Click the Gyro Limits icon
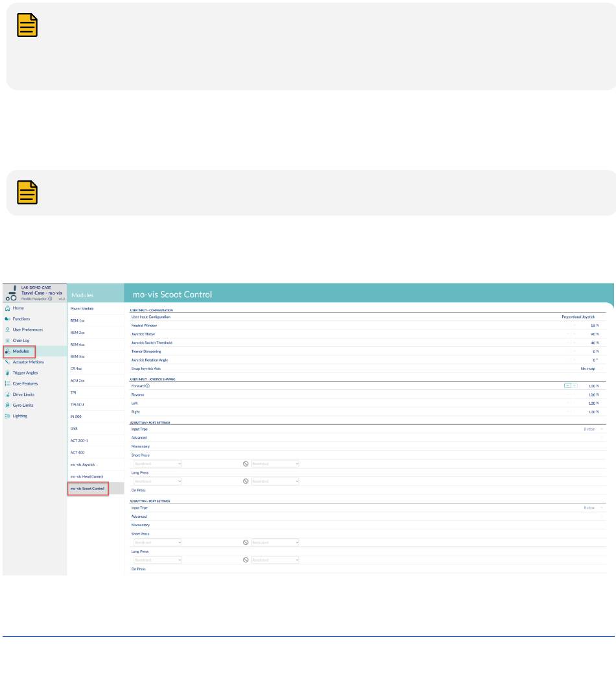616x678 pixels. coord(7,406)
